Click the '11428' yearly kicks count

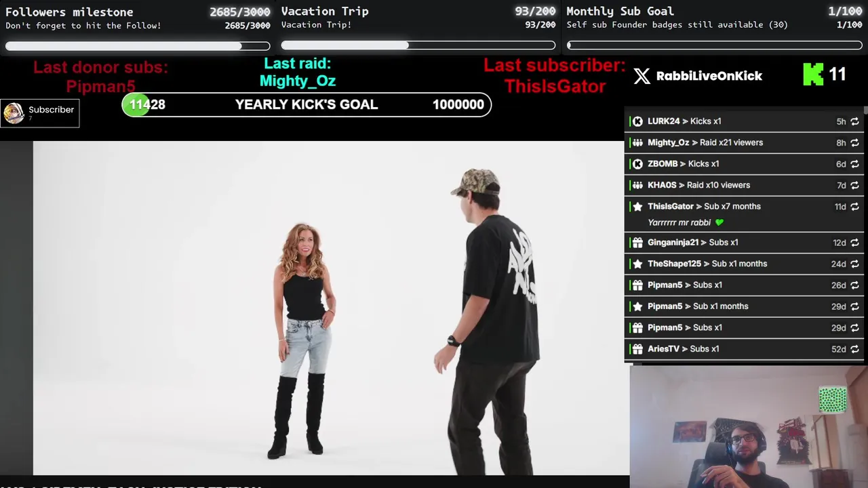(x=147, y=104)
